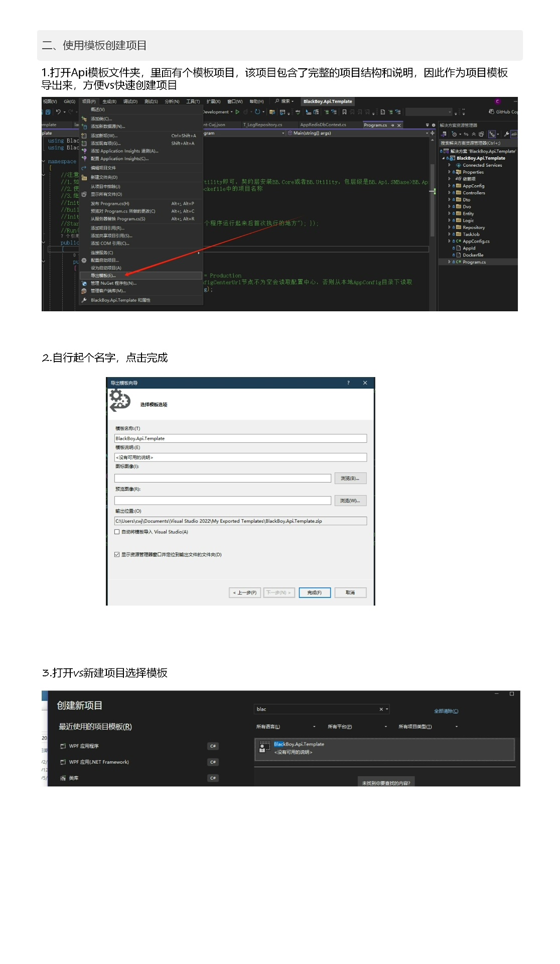The image size is (560, 964).
Task: Clear the blac search text with X
Action: [381, 709]
